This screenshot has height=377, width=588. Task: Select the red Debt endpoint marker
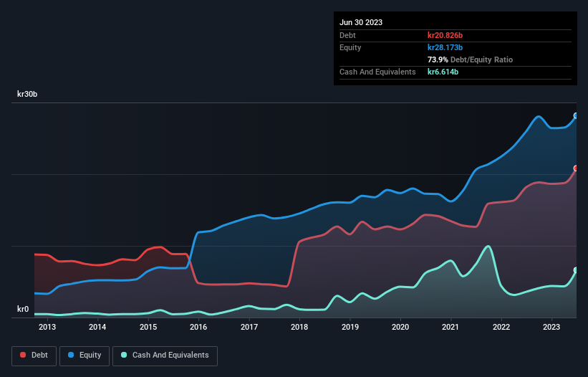pos(576,168)
